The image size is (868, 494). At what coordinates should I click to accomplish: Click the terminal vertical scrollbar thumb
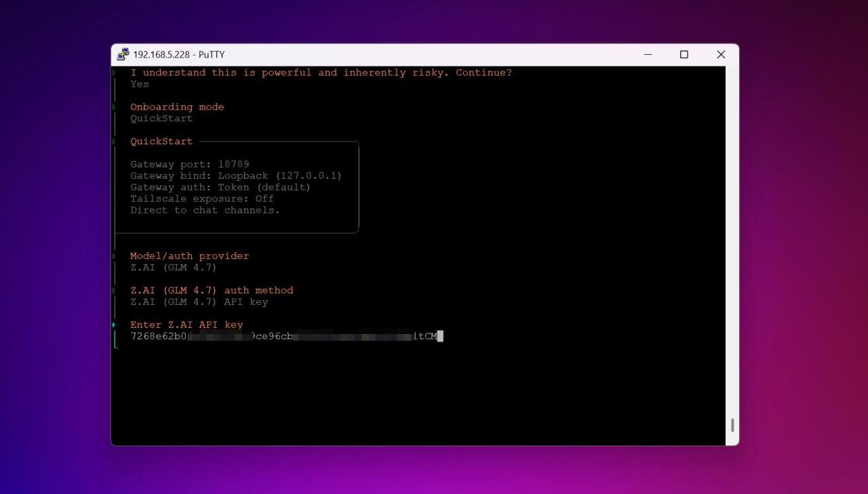pyautogui.click(x=732, y=426)
